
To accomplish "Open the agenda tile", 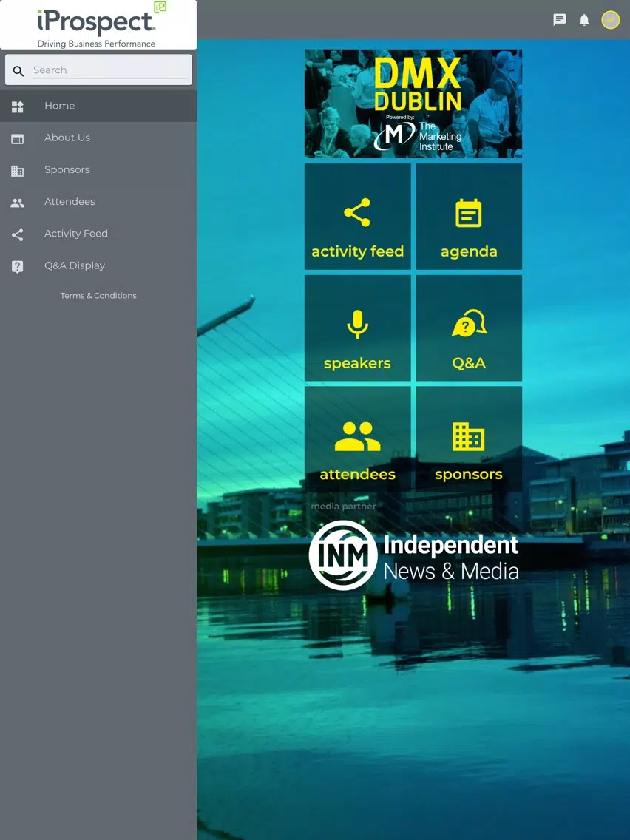I will [469, 217].
